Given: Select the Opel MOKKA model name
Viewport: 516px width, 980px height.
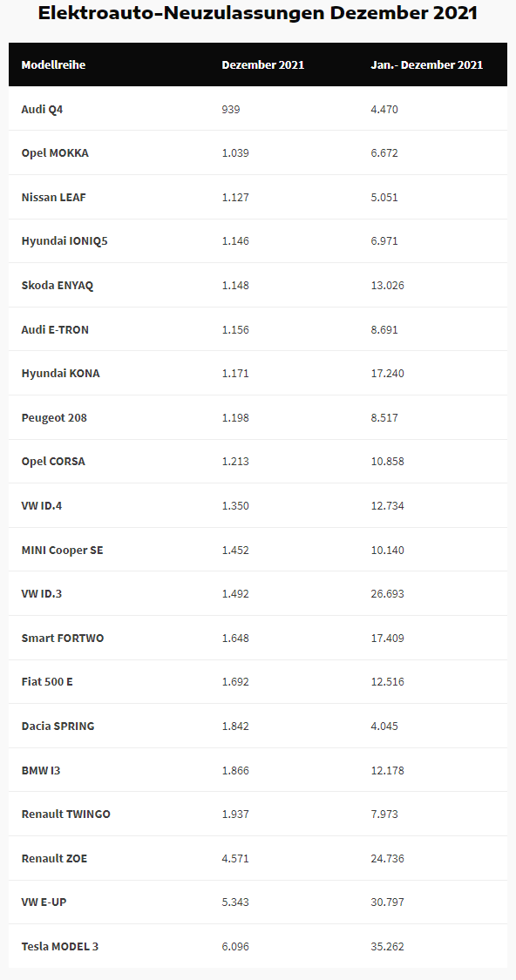Looking at the screenshot, I should (x=55, y=153).
